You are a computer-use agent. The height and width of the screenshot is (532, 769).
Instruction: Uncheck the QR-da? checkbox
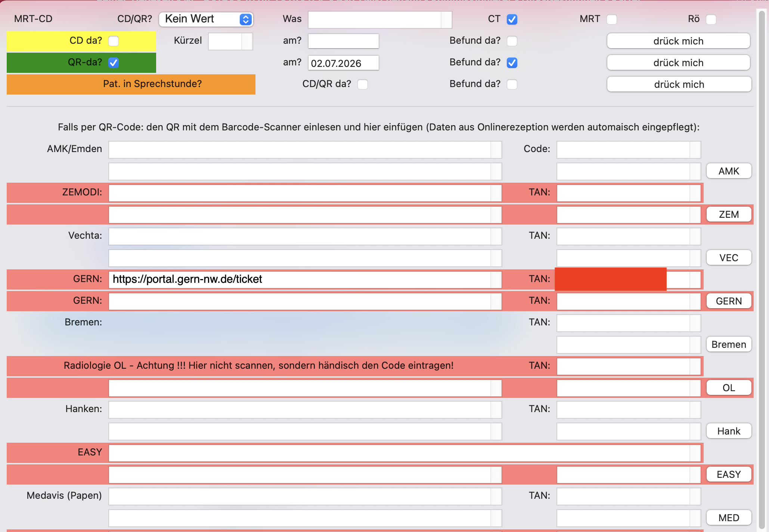point(114,63)
